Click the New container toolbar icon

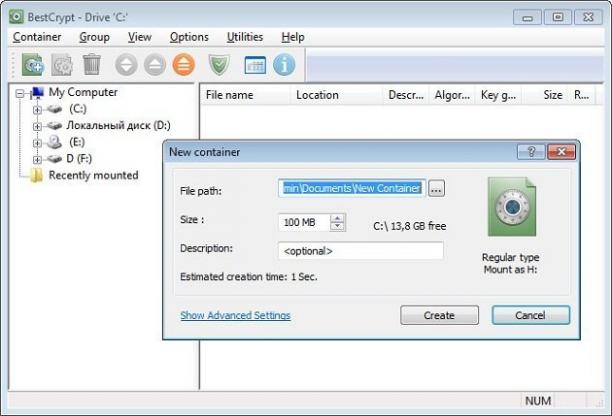pyautogui.click(x=32, y=65)
